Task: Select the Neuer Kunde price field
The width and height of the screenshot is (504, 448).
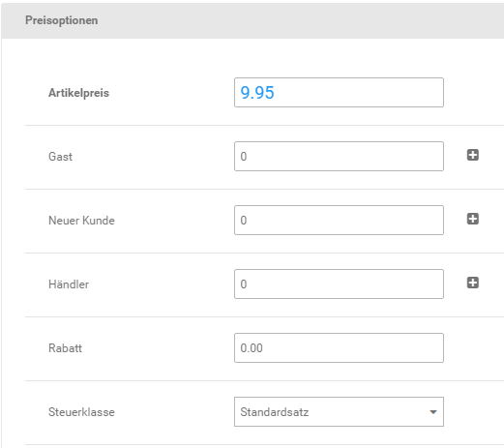Action: tap(339, 220)
